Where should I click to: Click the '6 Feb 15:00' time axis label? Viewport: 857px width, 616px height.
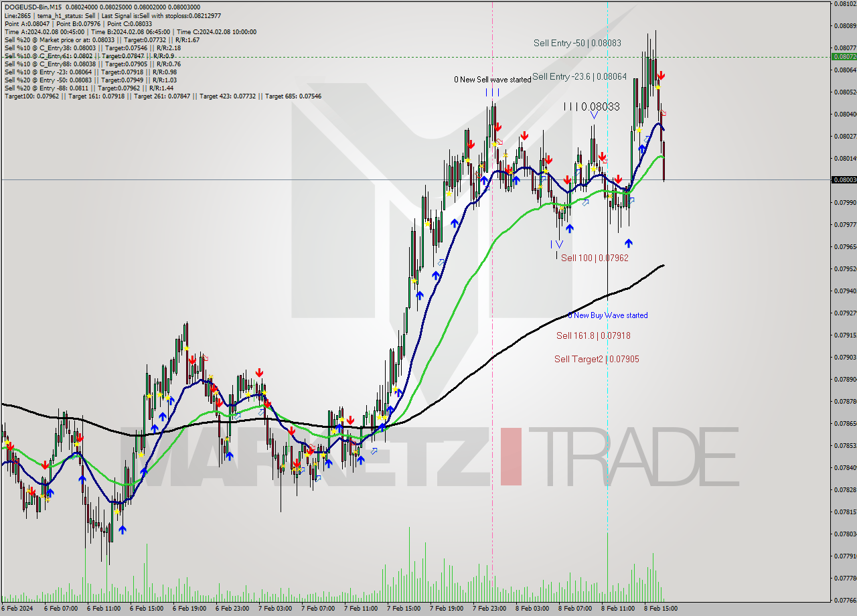[x=147, y=609]
